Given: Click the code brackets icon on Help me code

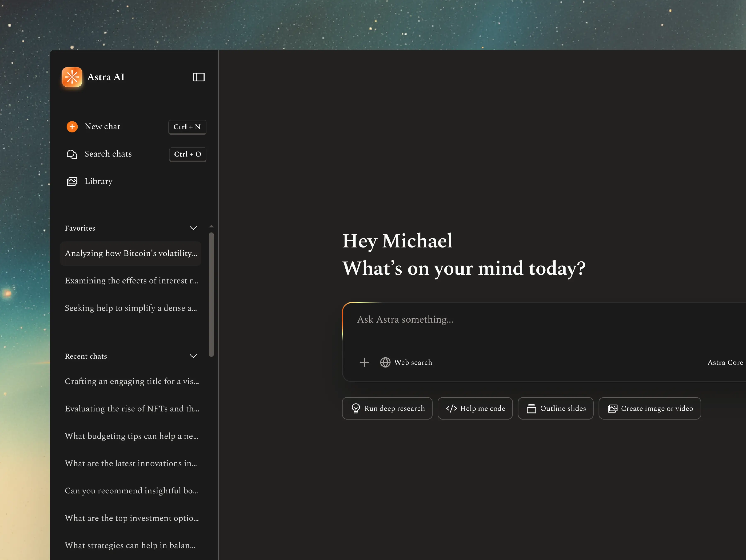Looking at the screenshot, I should coord(451,408).
